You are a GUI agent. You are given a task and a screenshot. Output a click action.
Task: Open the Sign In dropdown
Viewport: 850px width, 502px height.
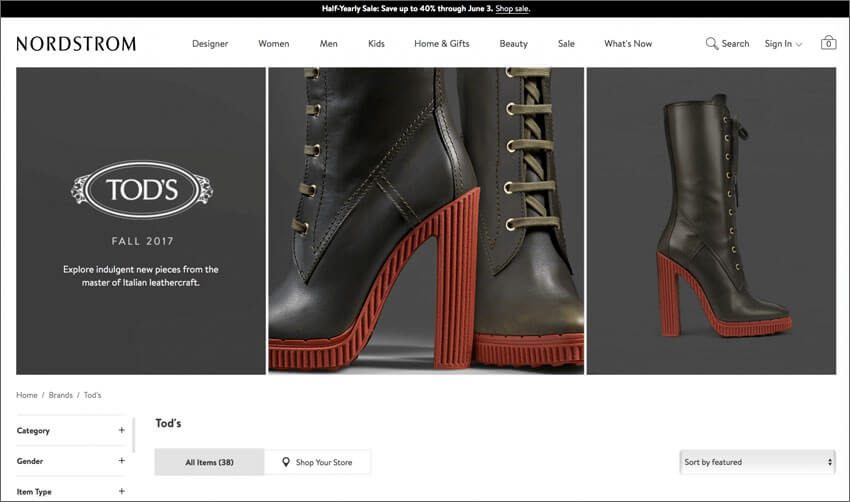(783, 44)
